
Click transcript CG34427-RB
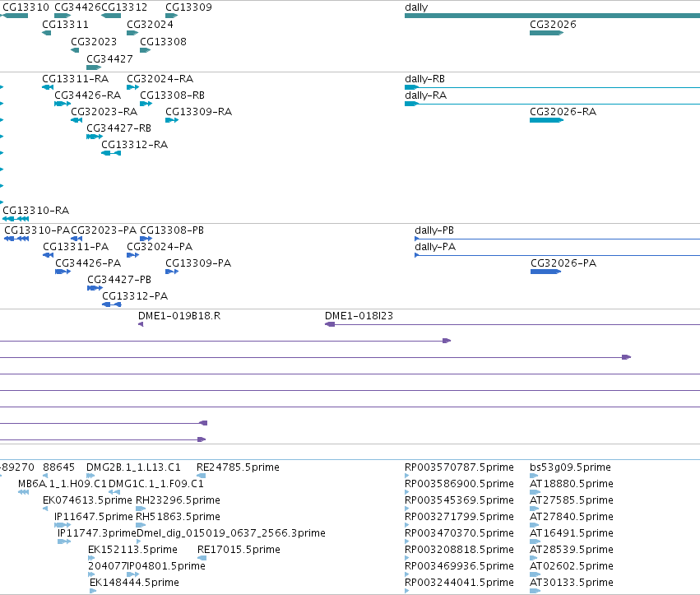(x=95, y=137)
